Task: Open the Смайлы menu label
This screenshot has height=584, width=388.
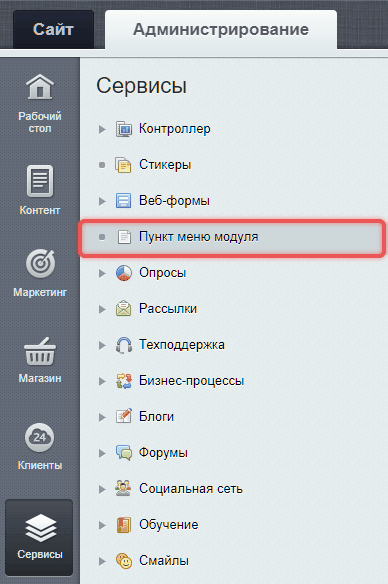Action: pyautogui.click(x=164, y=561)
